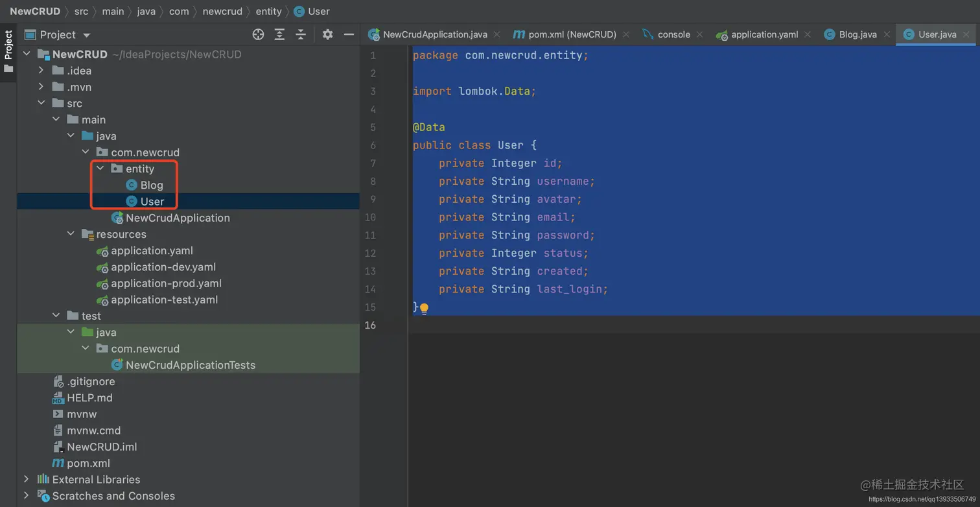Open Project panel settings gear

point(327,34)
